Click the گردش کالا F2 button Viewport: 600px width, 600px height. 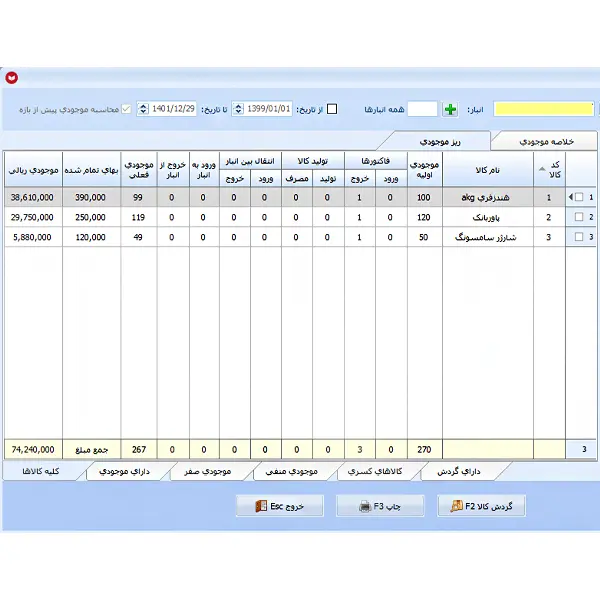click(481, 506)
